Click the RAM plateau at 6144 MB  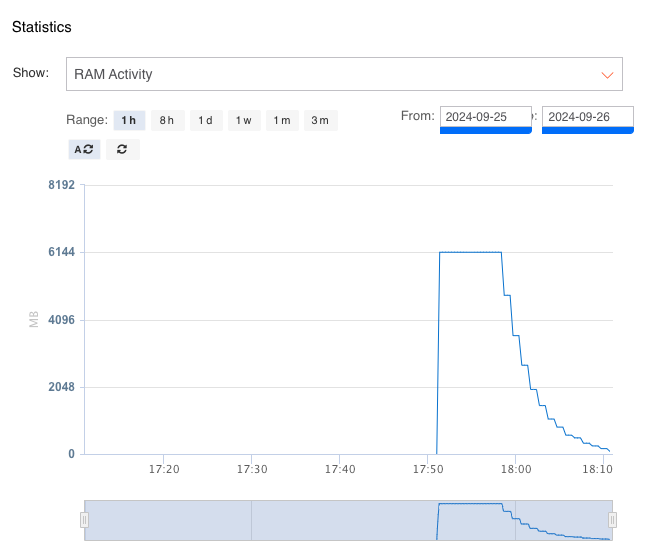coord(470,252)
